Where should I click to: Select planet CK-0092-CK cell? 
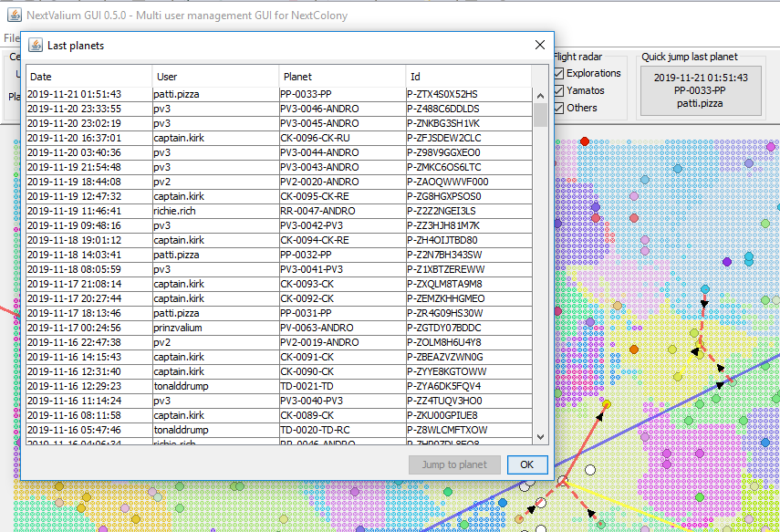coord(342,298)
